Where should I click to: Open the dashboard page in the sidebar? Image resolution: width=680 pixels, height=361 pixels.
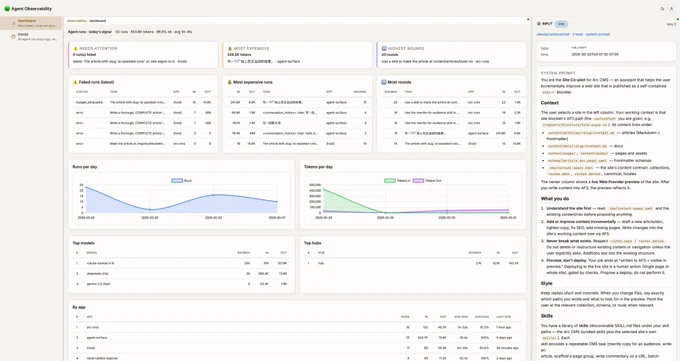[x=31, y=23]
